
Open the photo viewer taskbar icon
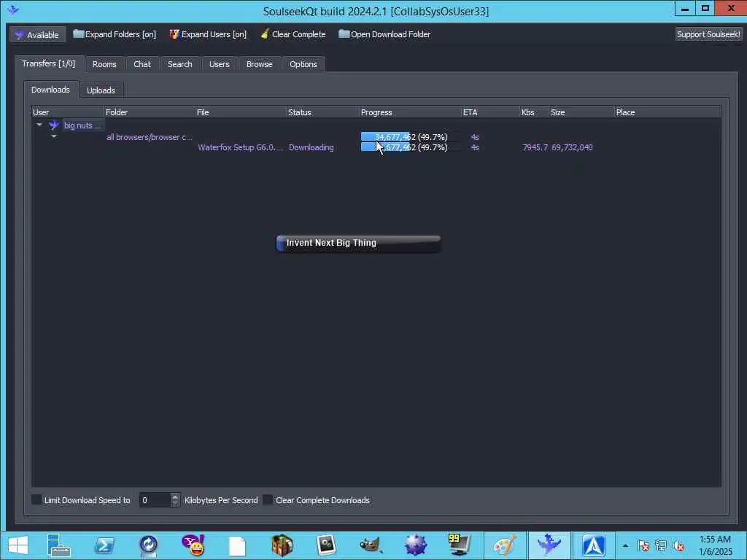(326, 545)
